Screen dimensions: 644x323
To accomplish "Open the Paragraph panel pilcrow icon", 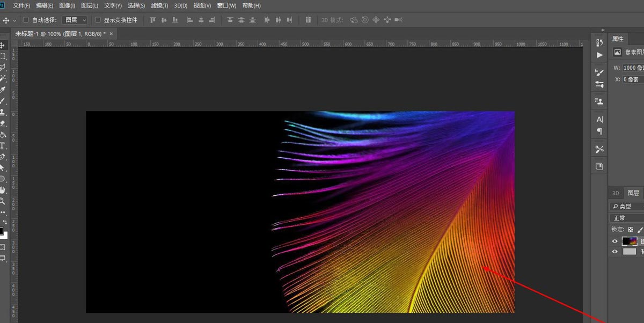I will pyautogui.click(x=599, y=131).
